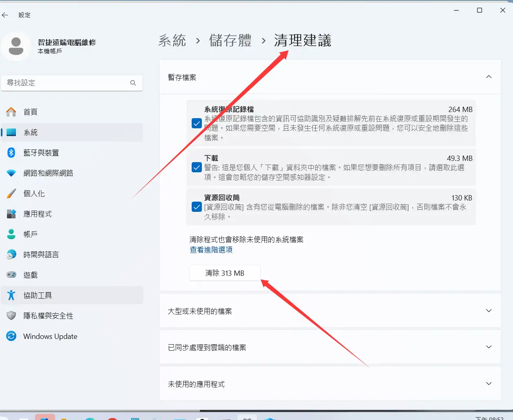Click the 尋找設定 search field
Image resolution: width=513 pixels, height=420 pixels.
tap(72, 83)
